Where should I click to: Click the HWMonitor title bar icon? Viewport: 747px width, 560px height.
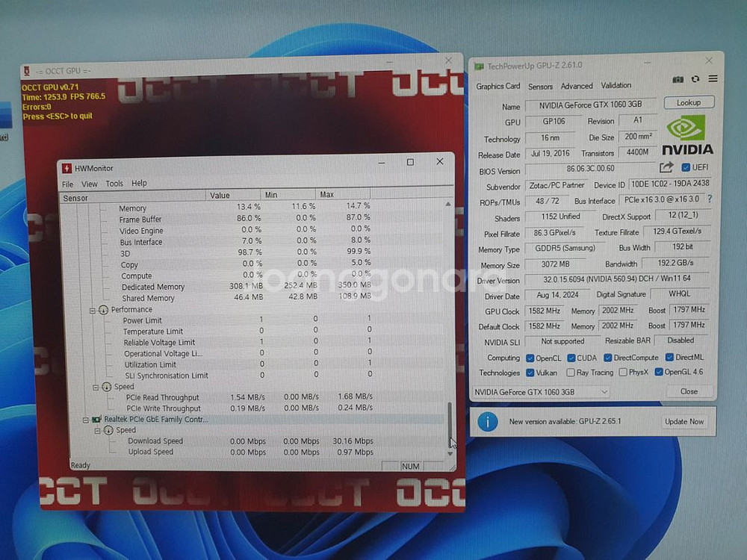pyautogui.click(x=67, y=168)
